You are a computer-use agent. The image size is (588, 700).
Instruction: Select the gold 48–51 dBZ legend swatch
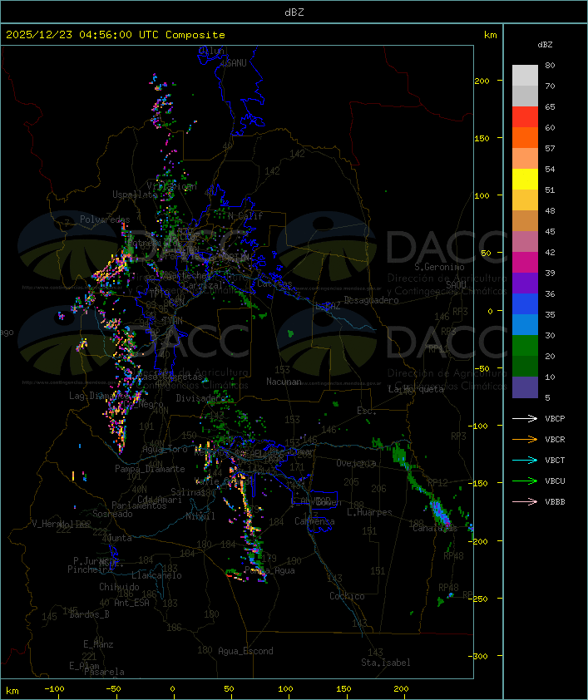pos(525,200)
